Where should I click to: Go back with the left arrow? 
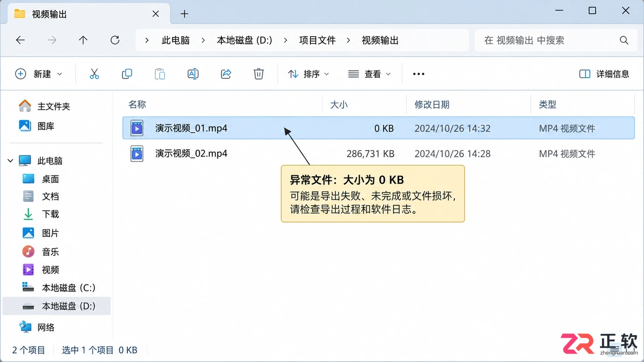[20, 40]
